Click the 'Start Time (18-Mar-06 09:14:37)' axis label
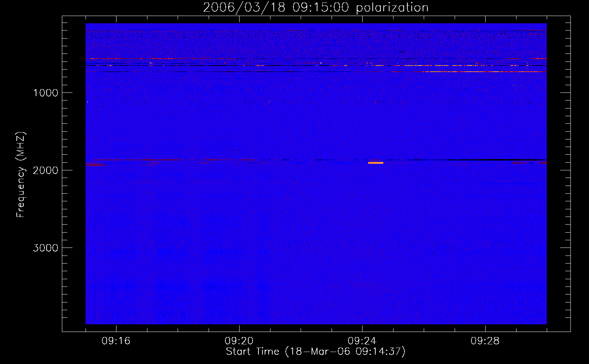The height and width of the screenshot is (364, 589). [316, 352]
